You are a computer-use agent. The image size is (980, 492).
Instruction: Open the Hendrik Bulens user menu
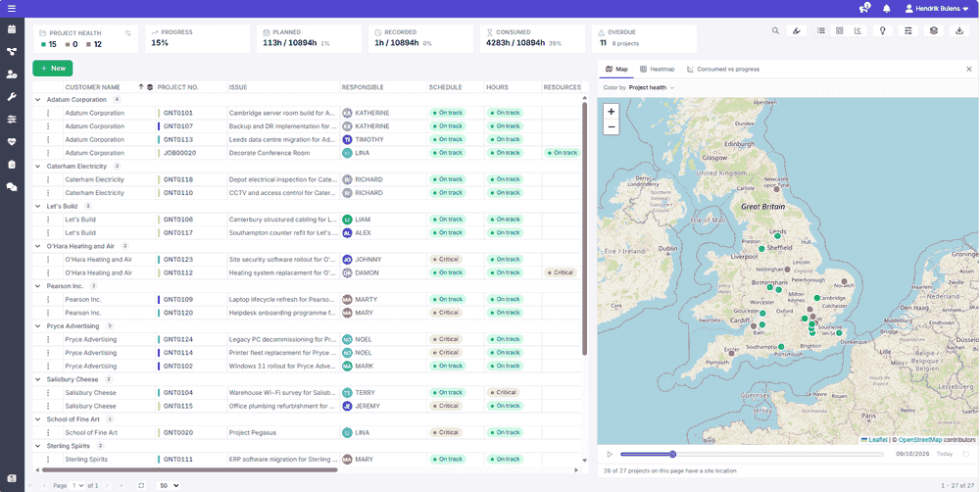point(937,9)
